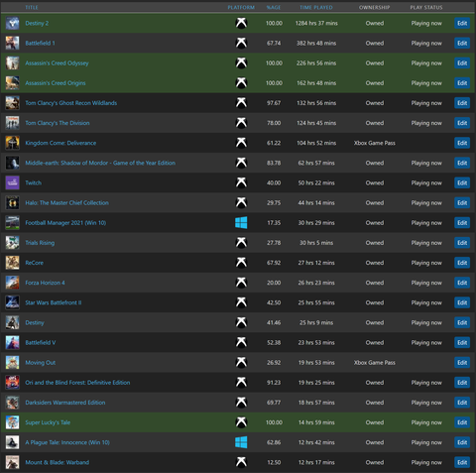Screen dimensions: 476x473
Task: Edit the Halo: The Master Chief Collection entry
Action: coord(462,203)
